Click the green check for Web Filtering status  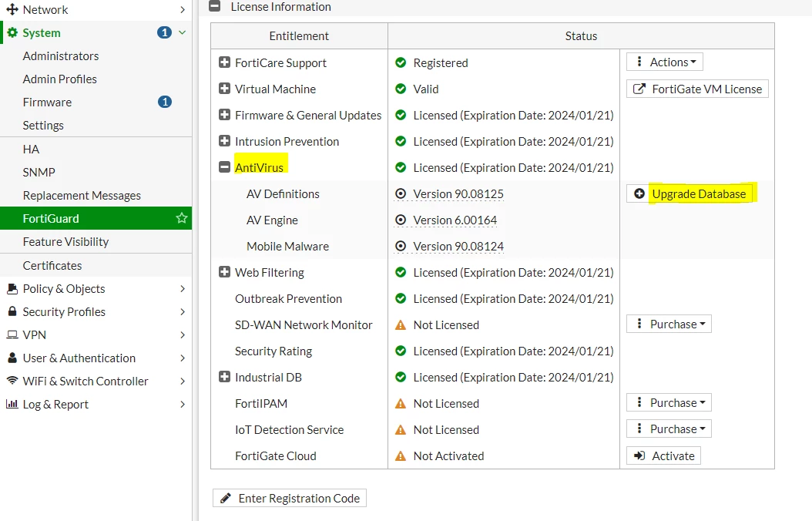(x=401, y=272)
